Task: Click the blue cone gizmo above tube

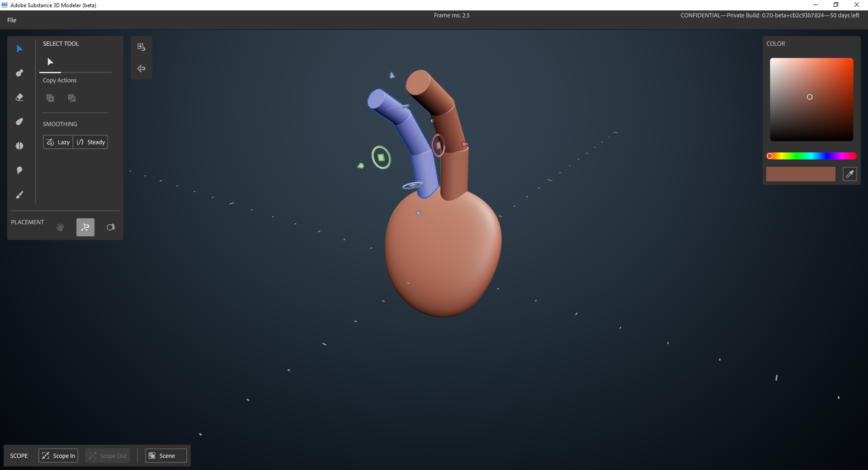Action: (392, 75)
